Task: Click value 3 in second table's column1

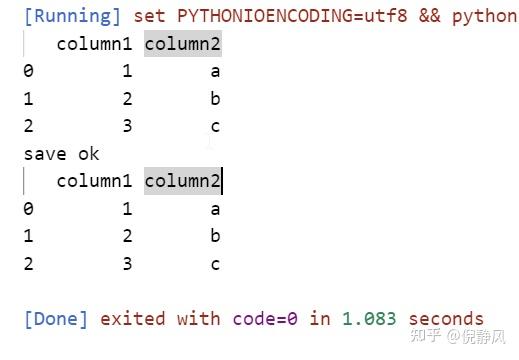Action: pyautogui.click(x=127, y=264)
